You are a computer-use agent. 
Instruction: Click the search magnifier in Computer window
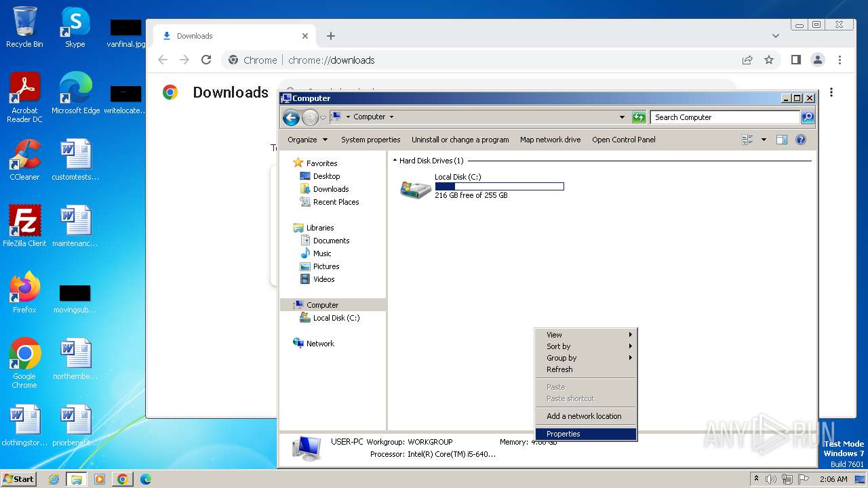point(807,117)
